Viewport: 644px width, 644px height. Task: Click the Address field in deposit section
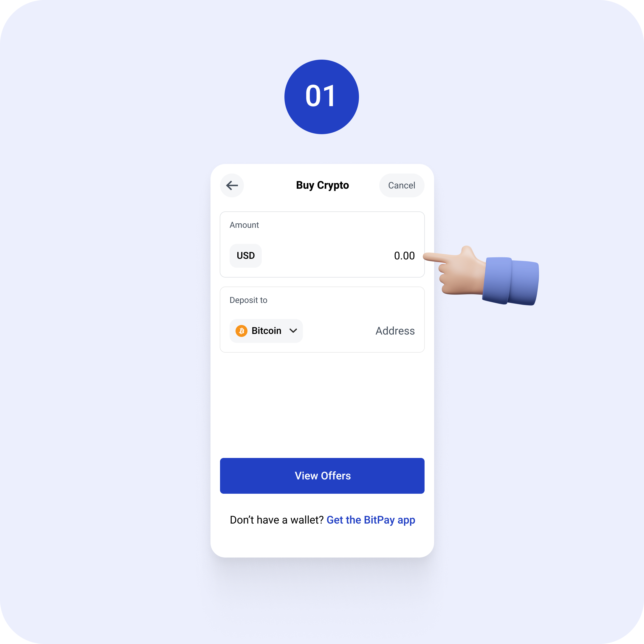coord(394,330)
